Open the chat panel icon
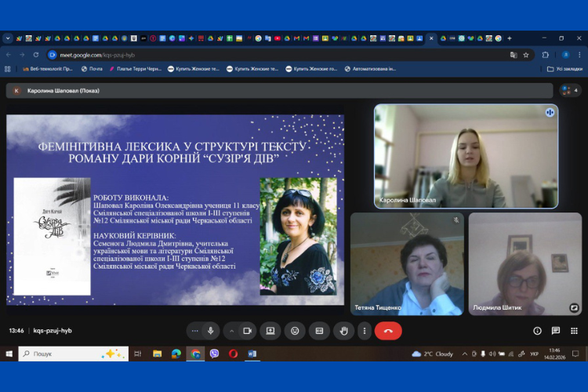 click(x=556, y=331)
